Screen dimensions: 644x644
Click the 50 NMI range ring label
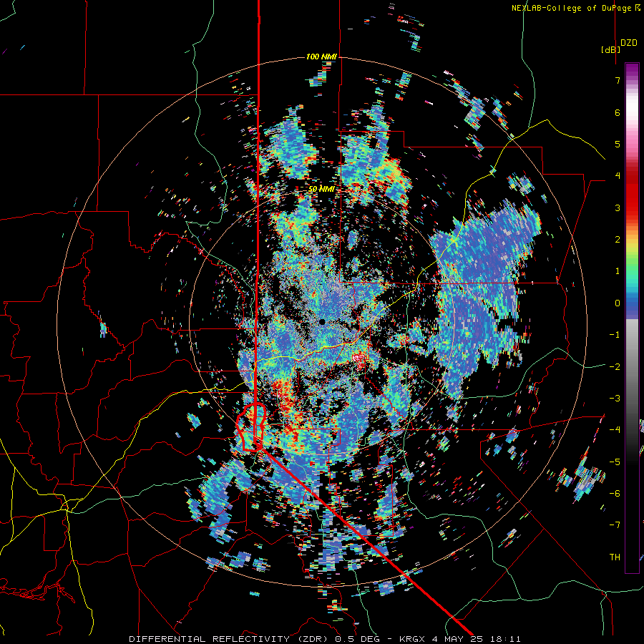321,189
